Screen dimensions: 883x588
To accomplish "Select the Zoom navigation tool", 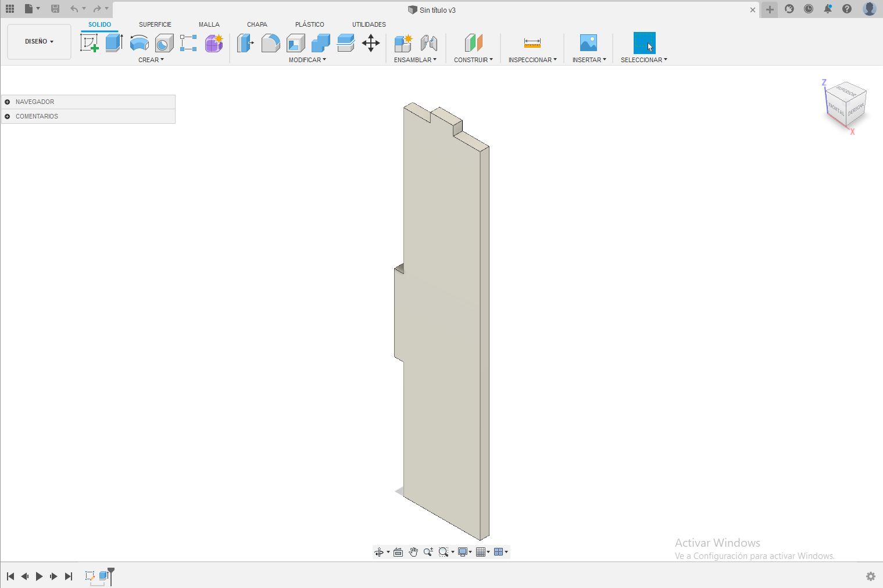I will point(428,552).
